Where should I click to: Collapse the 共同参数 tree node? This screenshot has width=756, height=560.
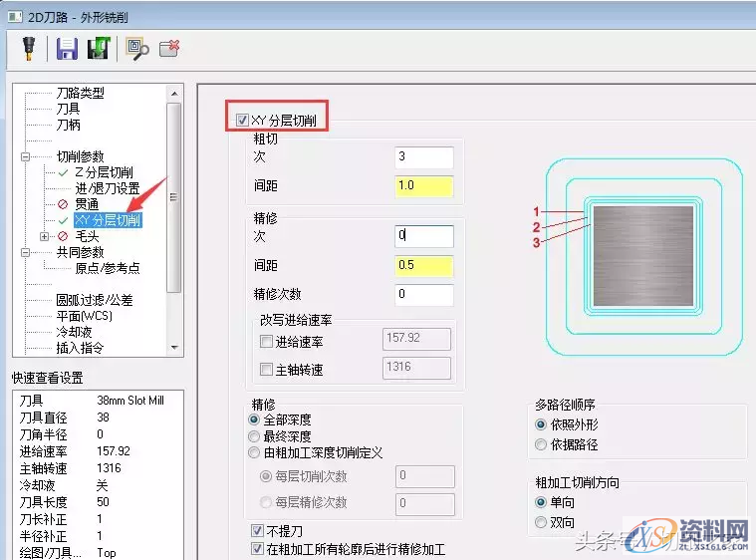[26, 252]
